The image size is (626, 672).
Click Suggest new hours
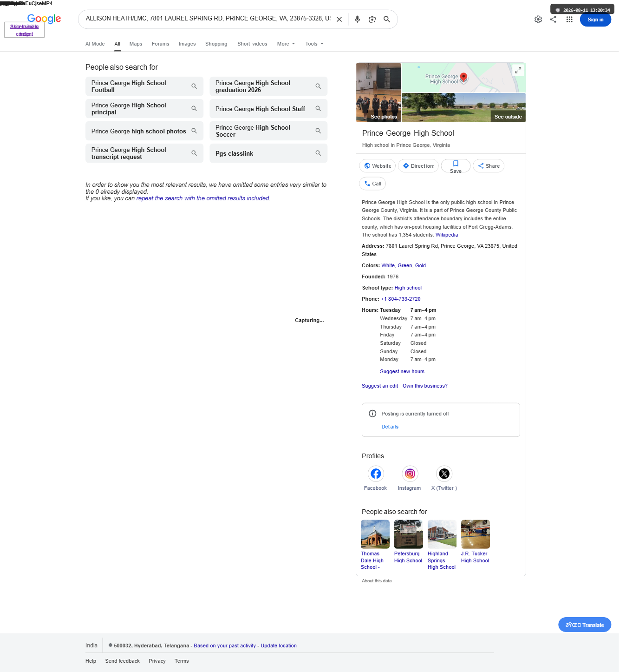pos(402,372)
